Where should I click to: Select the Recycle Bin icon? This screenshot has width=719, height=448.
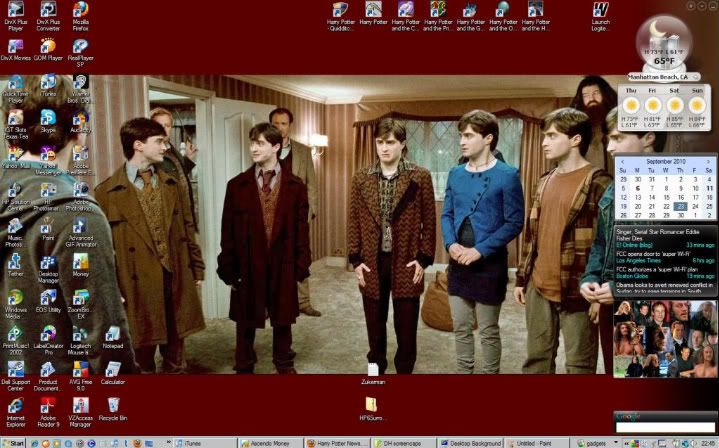click(x=113, y=409)
